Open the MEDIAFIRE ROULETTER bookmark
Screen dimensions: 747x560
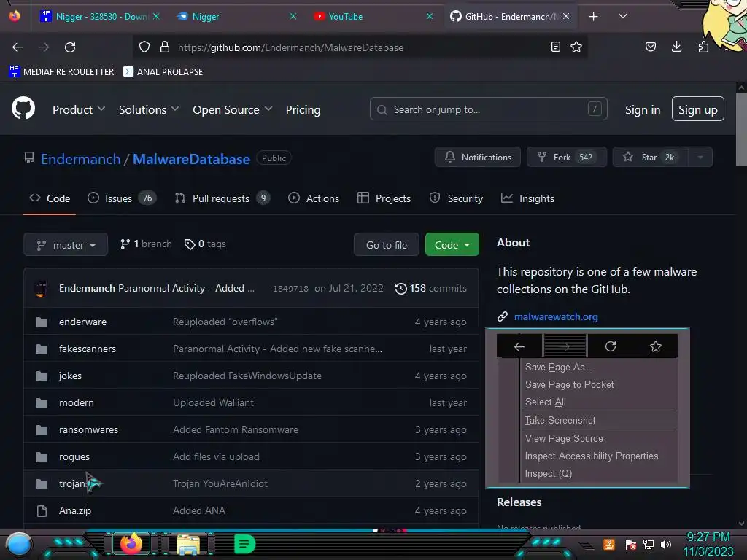click(61, 72)
